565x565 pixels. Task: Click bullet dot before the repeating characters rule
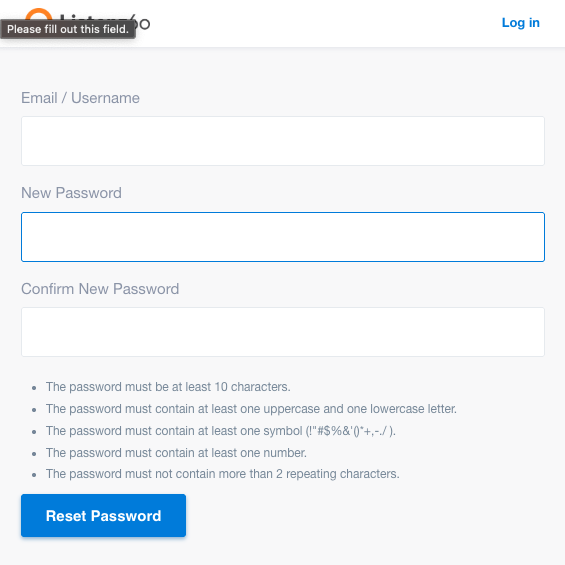point(34,475)
